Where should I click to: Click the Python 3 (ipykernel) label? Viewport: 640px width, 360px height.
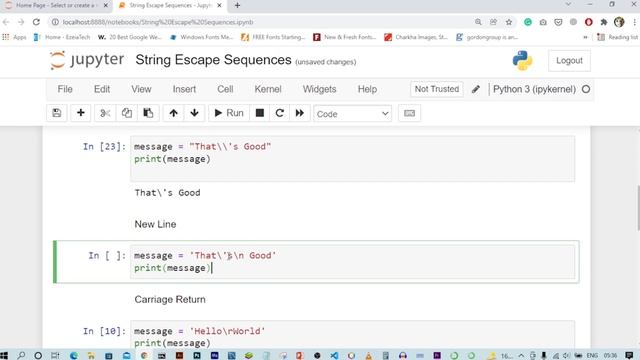pyautogui.click(x=534, y=89)
